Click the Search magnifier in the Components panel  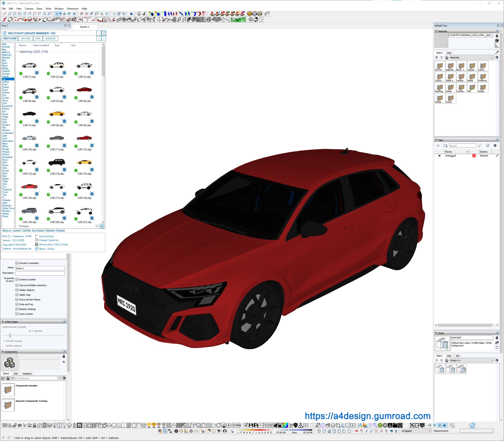click(x=60, y=378)
